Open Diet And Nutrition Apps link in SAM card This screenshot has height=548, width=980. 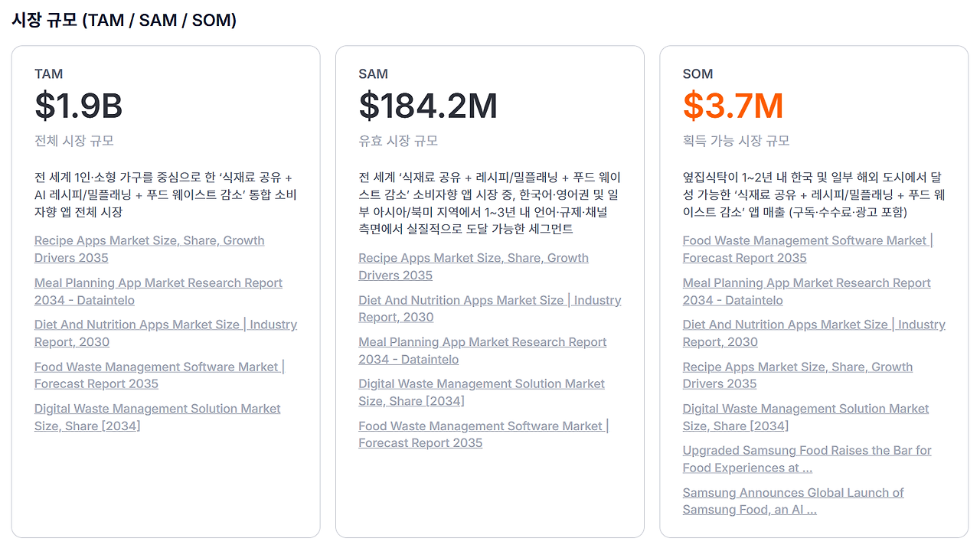coord(490,308)
